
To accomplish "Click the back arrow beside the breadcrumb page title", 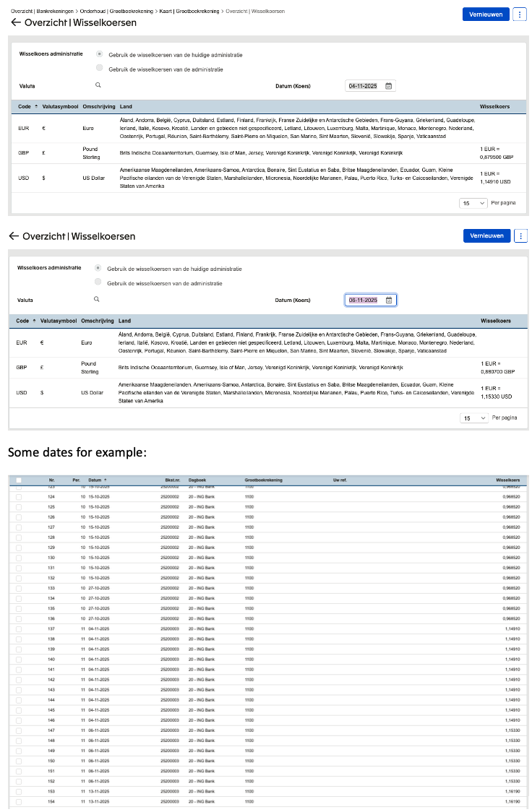I will coord(15,22).
